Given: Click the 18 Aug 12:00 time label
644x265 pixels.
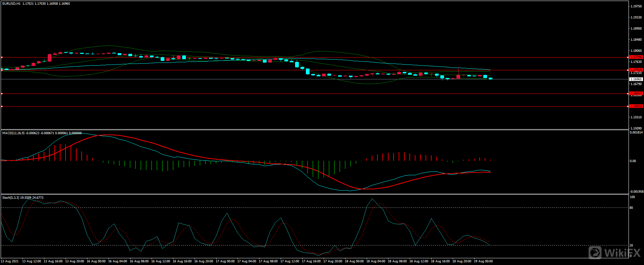Looking at the screenshot, I should (418, 261).
